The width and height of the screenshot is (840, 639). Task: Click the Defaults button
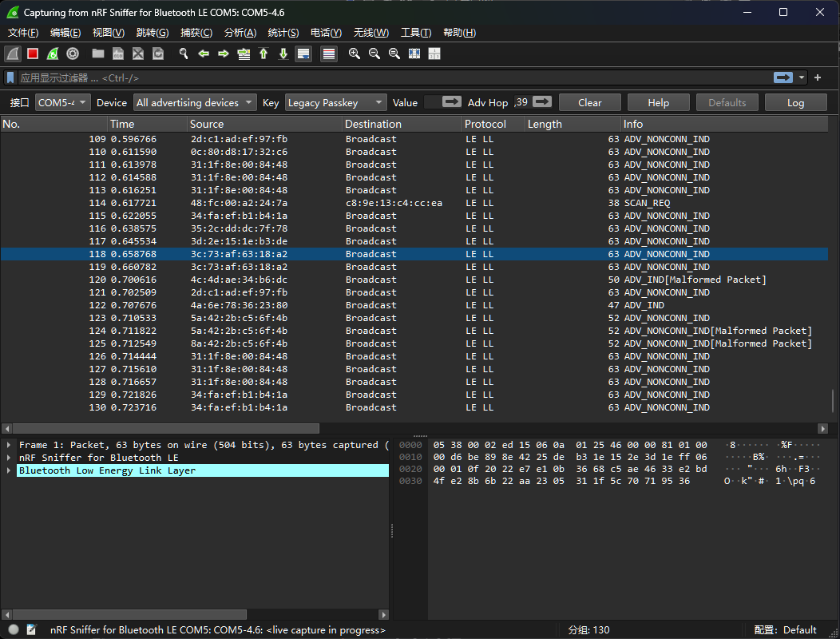pyautogui.click(x=727, y=102)
